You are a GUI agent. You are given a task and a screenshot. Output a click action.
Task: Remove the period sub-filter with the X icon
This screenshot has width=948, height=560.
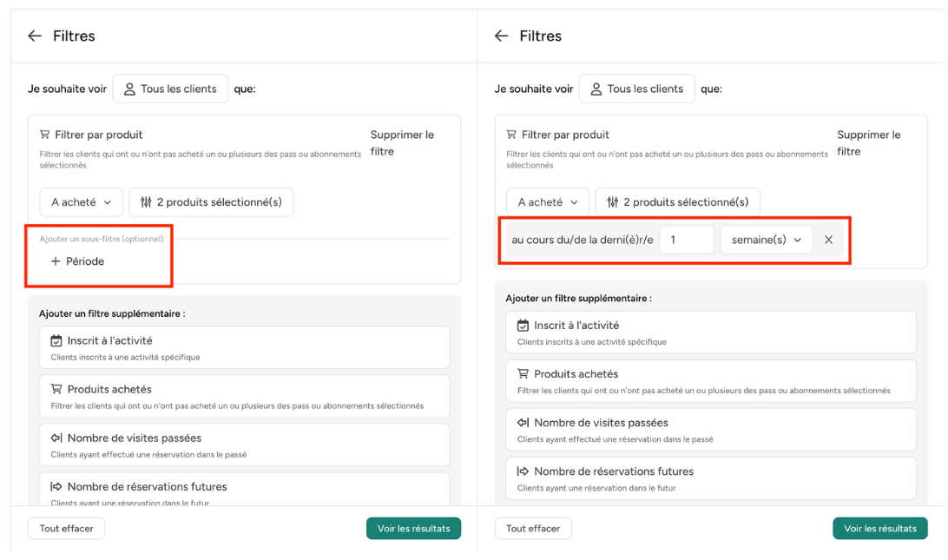click(828, 240)
